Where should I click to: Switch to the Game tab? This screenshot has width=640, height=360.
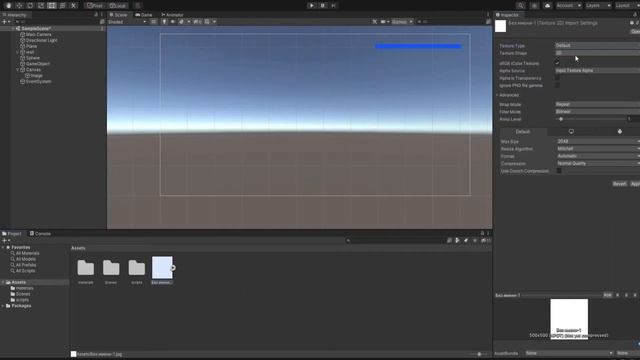pyautogui.click(x=144, y=15)
